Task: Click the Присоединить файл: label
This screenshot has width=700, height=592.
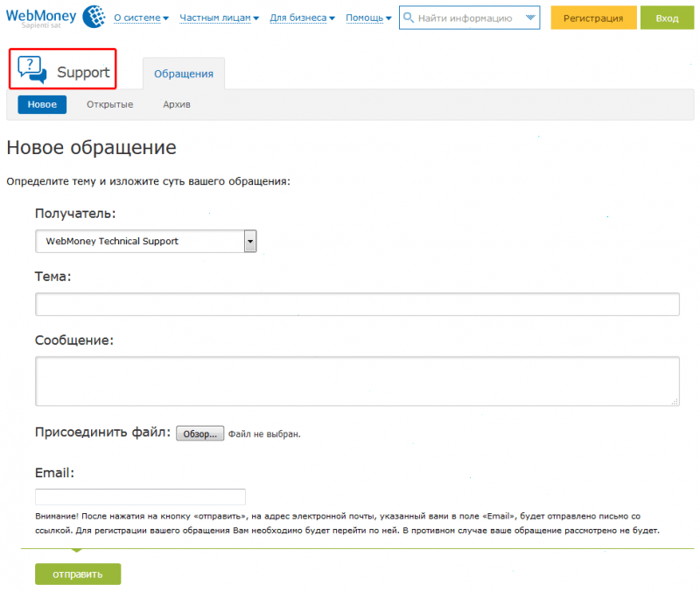Action: coord(102,432)
